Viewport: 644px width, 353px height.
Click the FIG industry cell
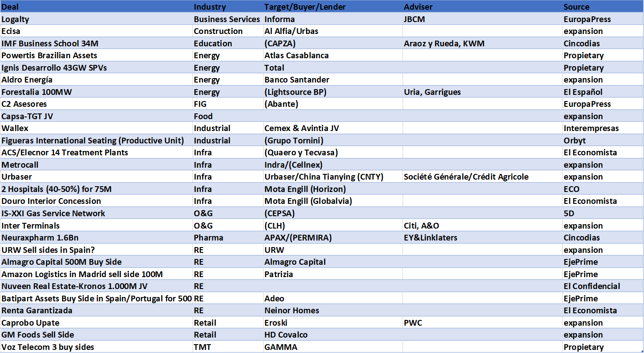click(228, 104)
